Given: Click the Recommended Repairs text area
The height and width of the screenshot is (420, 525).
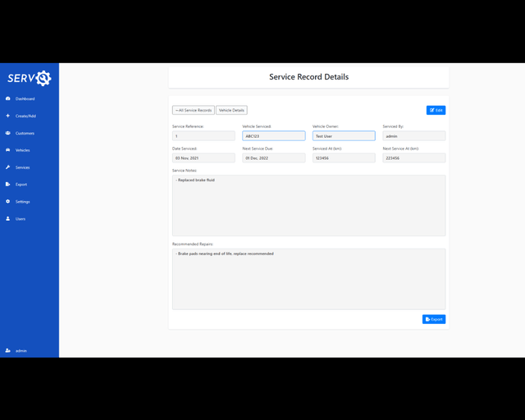Looking at the screenshot, I should (308, 279).
